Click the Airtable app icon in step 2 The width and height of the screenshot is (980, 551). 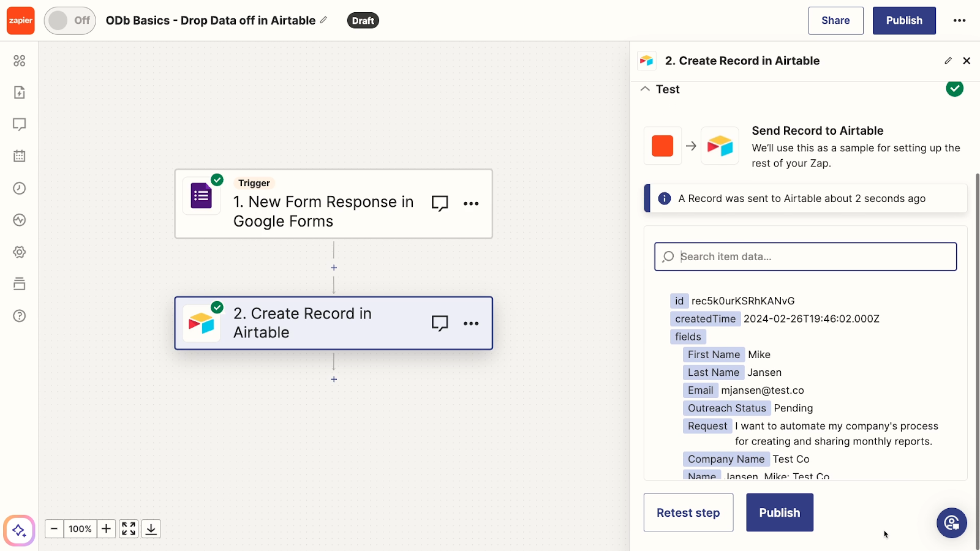click(x=202, y=323)
